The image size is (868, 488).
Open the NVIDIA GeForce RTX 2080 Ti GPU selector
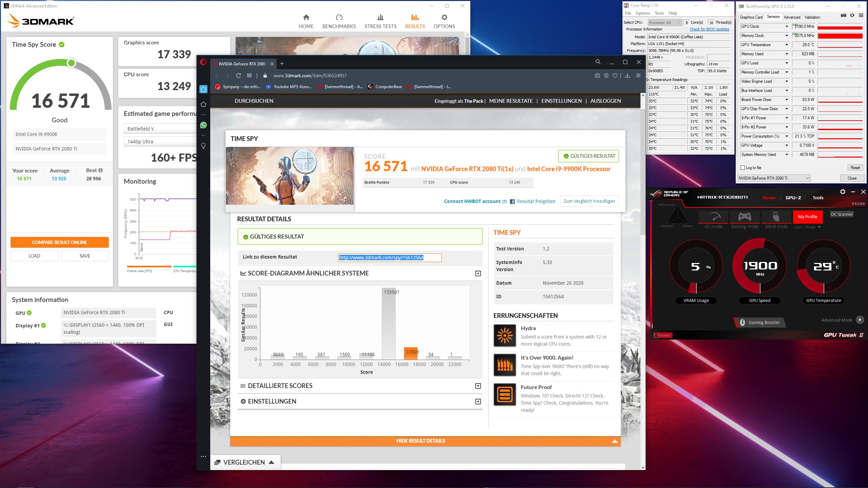click(x=773, y=178)
